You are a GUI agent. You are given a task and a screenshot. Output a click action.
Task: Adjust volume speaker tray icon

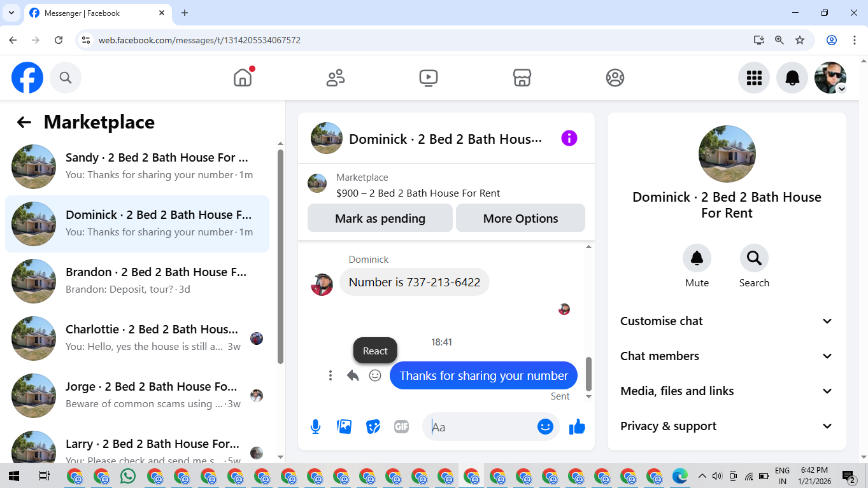717,476
